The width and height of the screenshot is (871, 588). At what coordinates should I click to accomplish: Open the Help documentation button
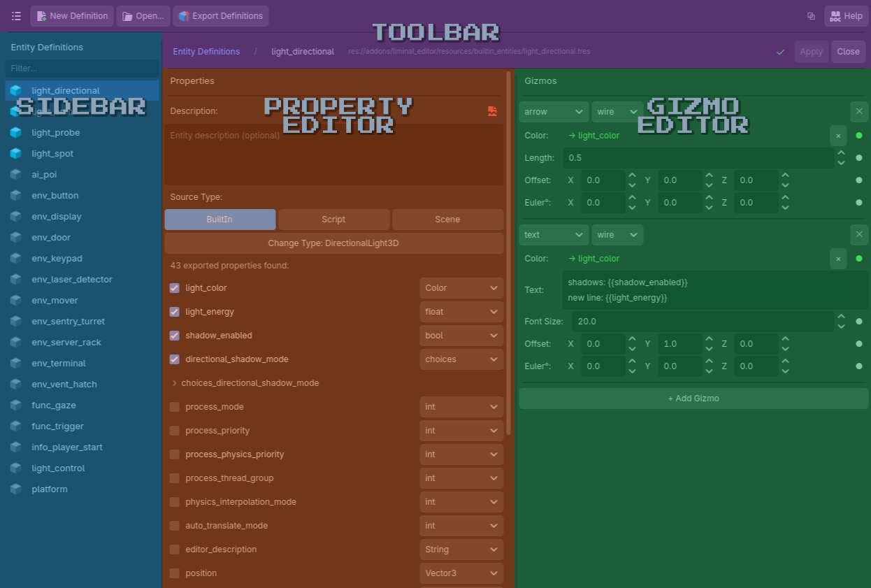(846, 16)
